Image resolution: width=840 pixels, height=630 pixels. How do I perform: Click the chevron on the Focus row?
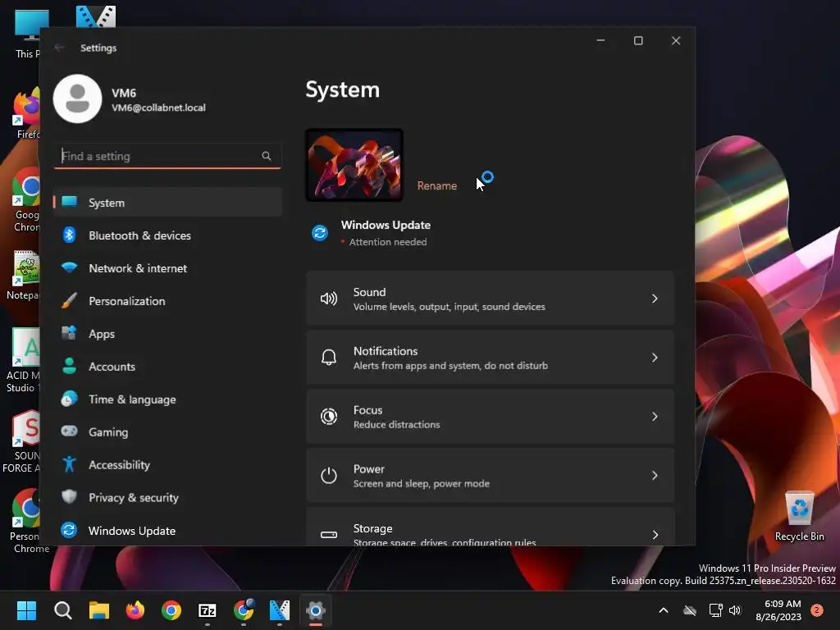655,416
